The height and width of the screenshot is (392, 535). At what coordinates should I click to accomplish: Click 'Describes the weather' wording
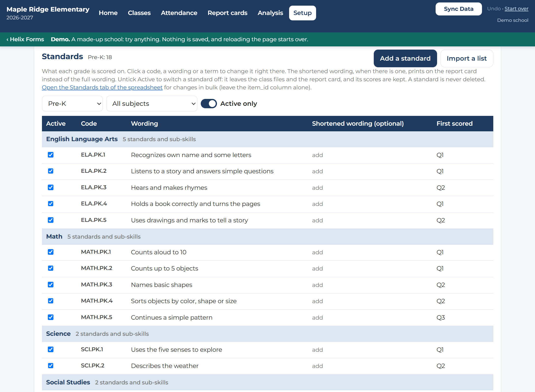165,366
